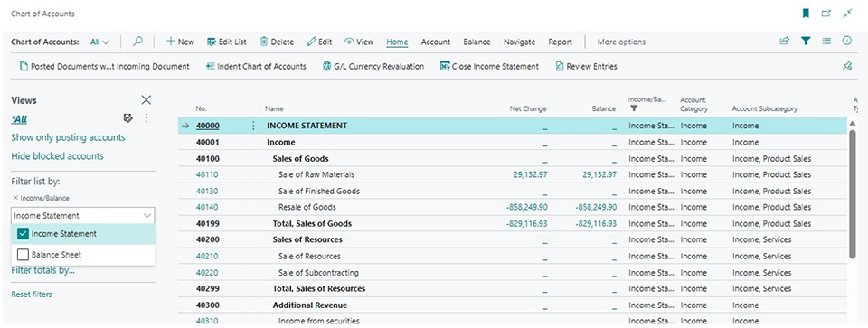Click the View action
The width and height of the screenshot is (868, 328).
click(359, 42)
